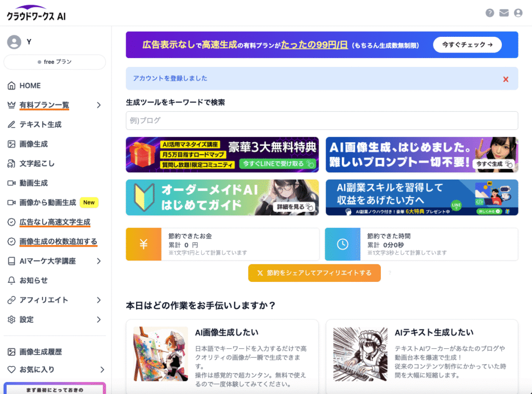Viewport: 532px width, 394px height.
Task: Click the pencil icon for テキスト生成
Action: pos(11,125)
